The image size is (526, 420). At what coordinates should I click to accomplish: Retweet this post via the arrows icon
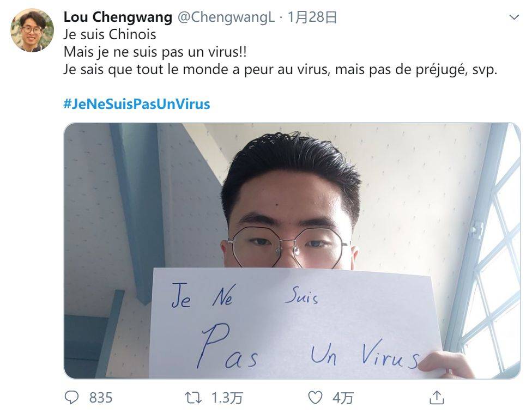pos(193,398)
